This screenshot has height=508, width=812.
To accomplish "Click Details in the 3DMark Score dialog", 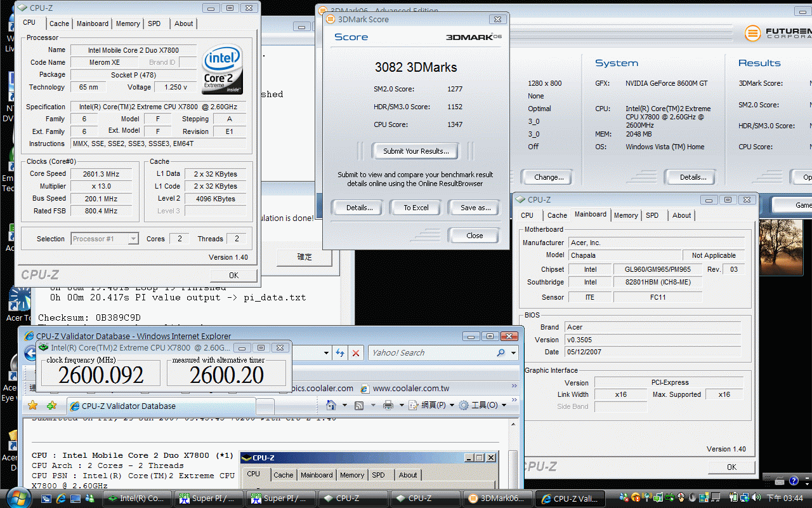I will [x=359, y=208].
